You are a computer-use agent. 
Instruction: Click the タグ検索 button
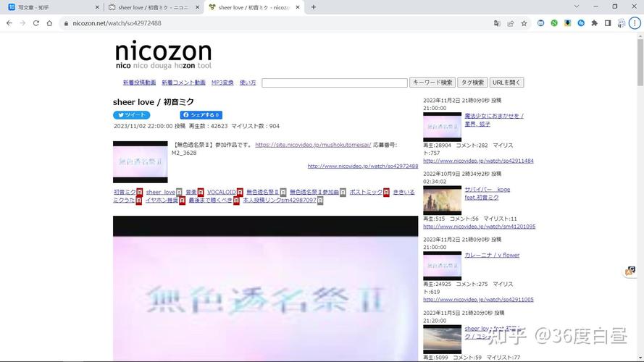point(472,83)
